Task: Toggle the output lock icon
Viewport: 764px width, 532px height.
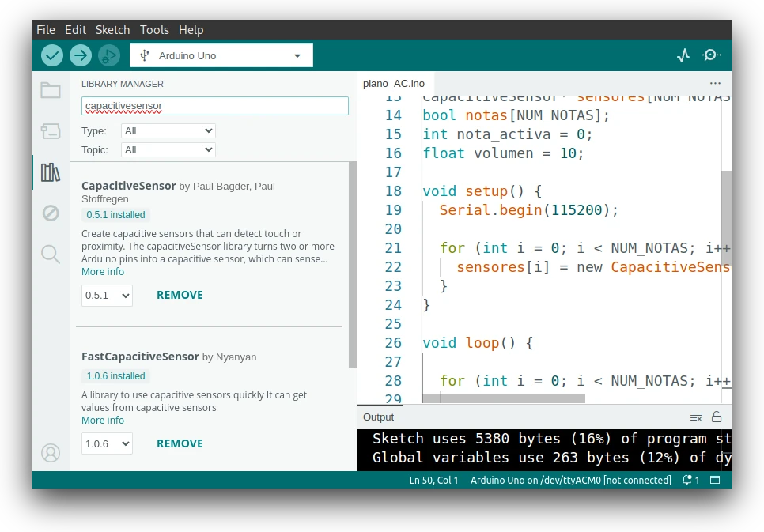Action: tap(717, 417)
